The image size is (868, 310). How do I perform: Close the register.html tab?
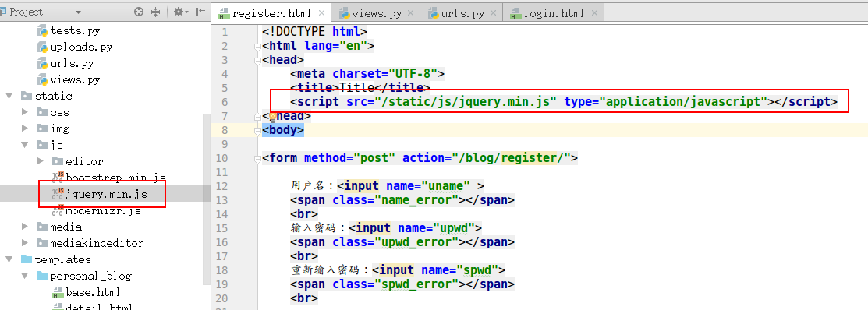click(321, 14)
